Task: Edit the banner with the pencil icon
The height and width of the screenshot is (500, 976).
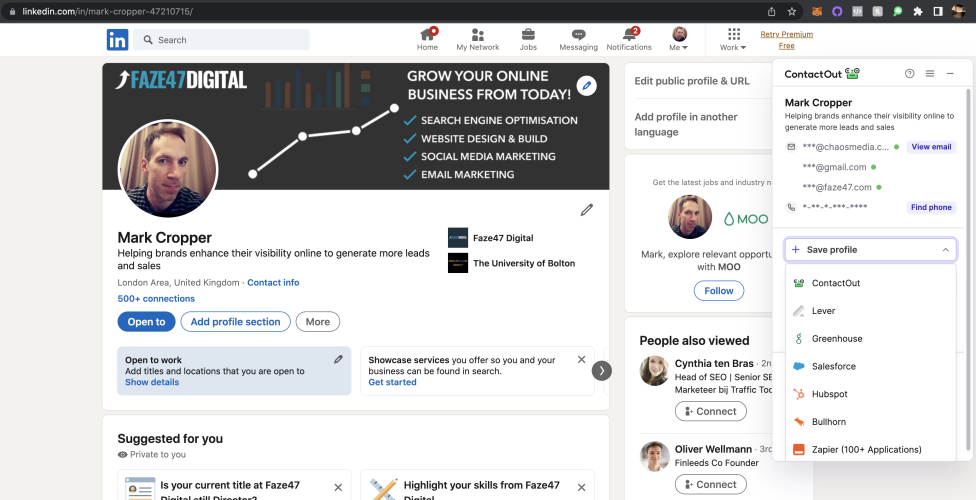Action: click(x=586, y=86)
